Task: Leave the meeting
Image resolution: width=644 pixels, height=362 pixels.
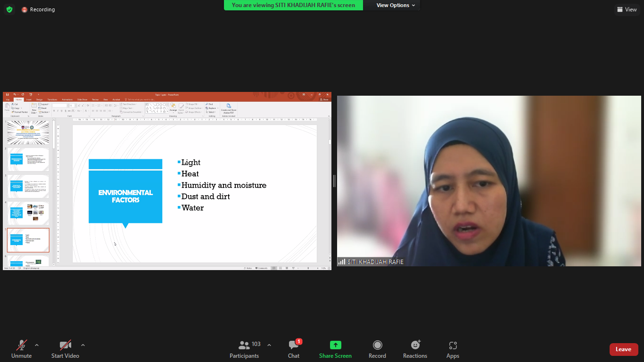Action: click(x=623, y=349)
